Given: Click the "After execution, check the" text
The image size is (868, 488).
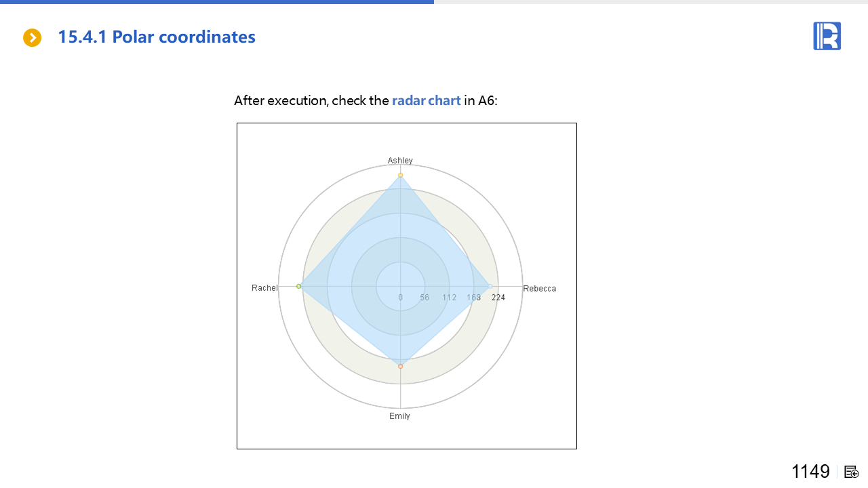Looking at the screenshot, I should pos(312,101).
